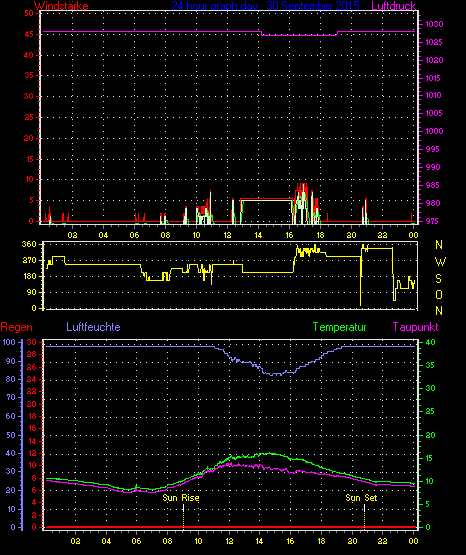The image size is (466, 555).
Task: Click the S compass letter
Action: [438, 279]
